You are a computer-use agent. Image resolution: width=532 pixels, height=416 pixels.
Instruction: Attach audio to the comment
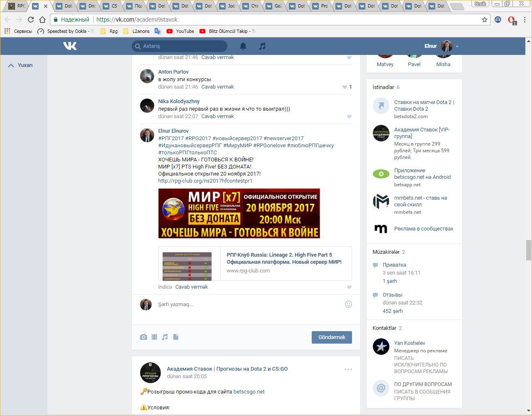point(165,337)
